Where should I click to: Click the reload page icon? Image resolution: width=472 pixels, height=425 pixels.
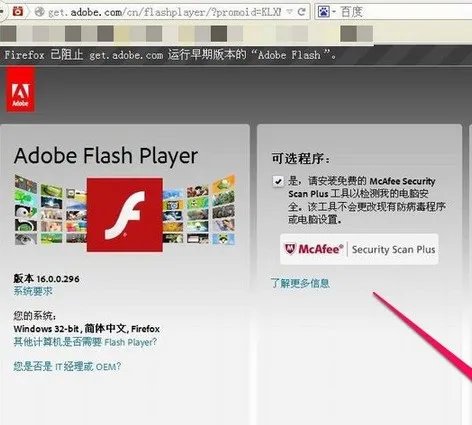click(302, 12)
